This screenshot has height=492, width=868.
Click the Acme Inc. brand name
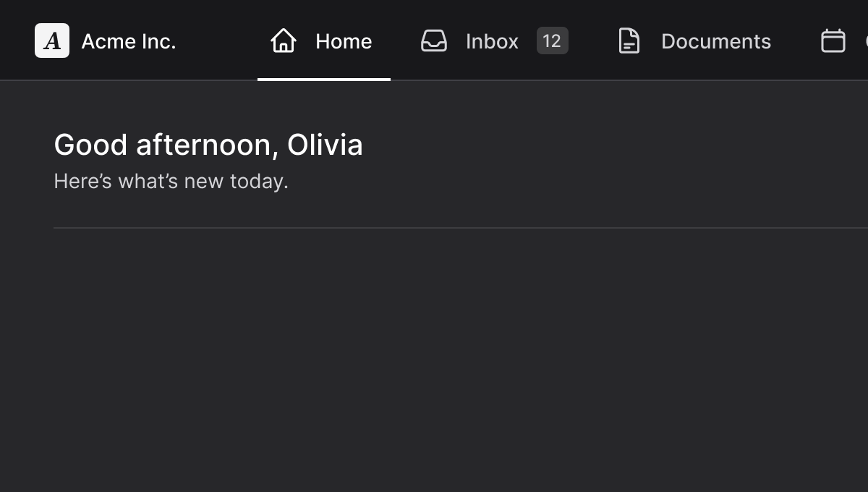click(129, 41)
